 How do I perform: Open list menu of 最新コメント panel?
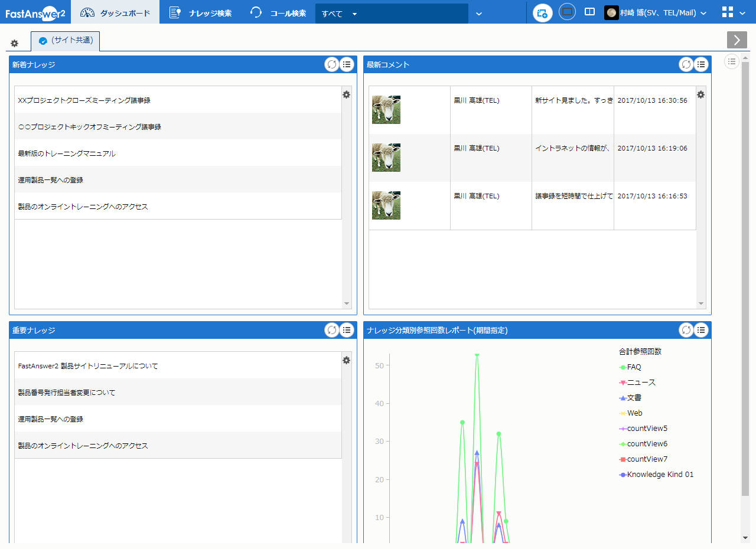coord(701,65)
